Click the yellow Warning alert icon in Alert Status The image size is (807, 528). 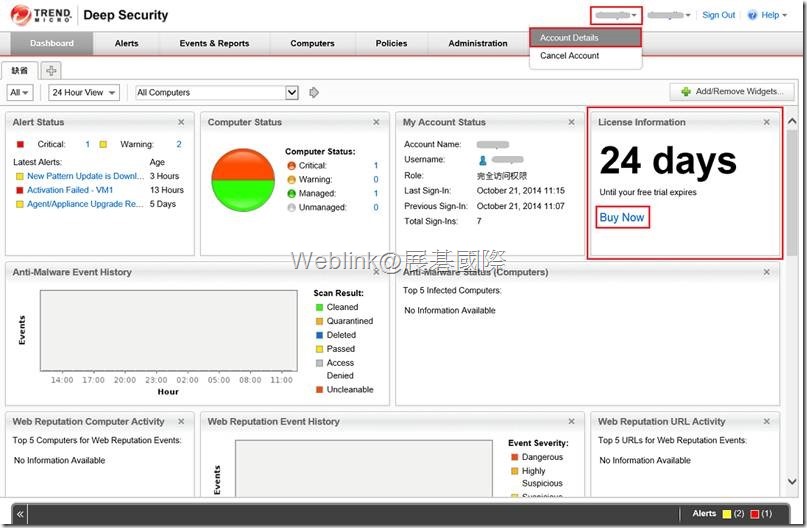point(103,144)
